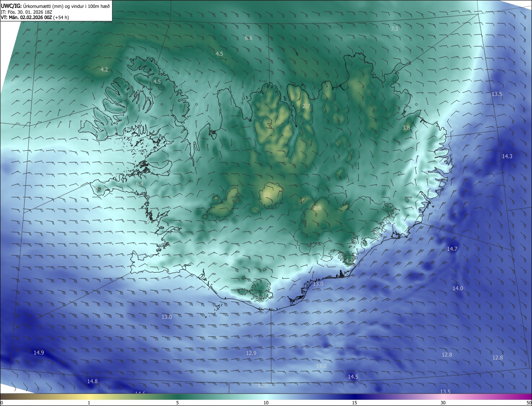Click the 6.6 value label

point(249,38)
